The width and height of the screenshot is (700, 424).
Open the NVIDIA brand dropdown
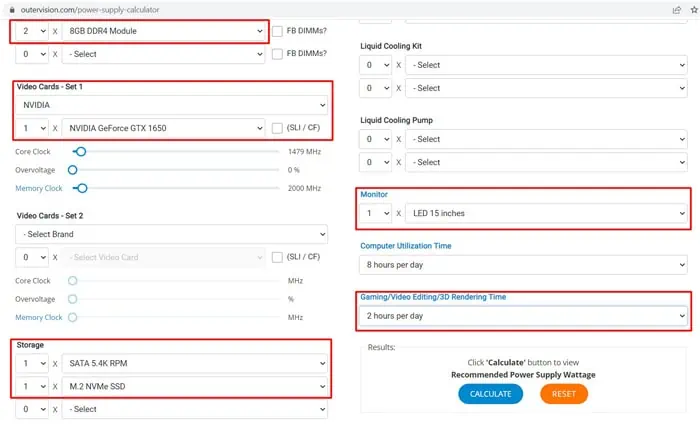[x=171, y=105]
